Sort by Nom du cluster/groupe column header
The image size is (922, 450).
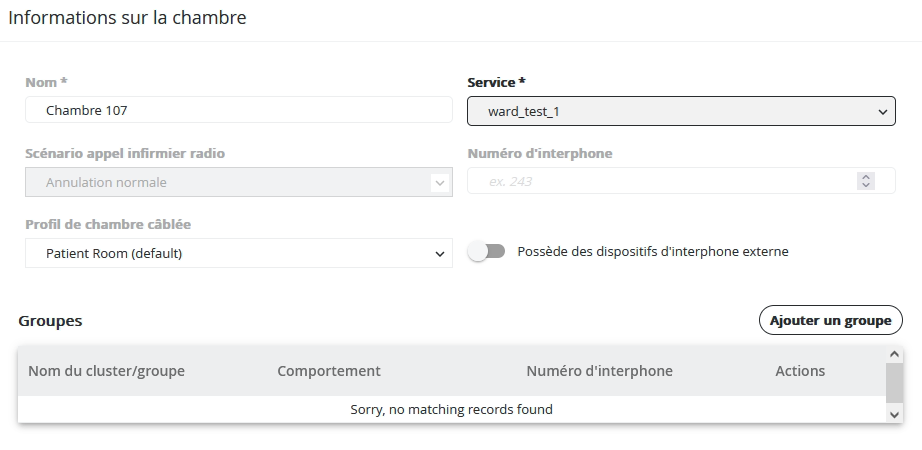pos(106,371)
